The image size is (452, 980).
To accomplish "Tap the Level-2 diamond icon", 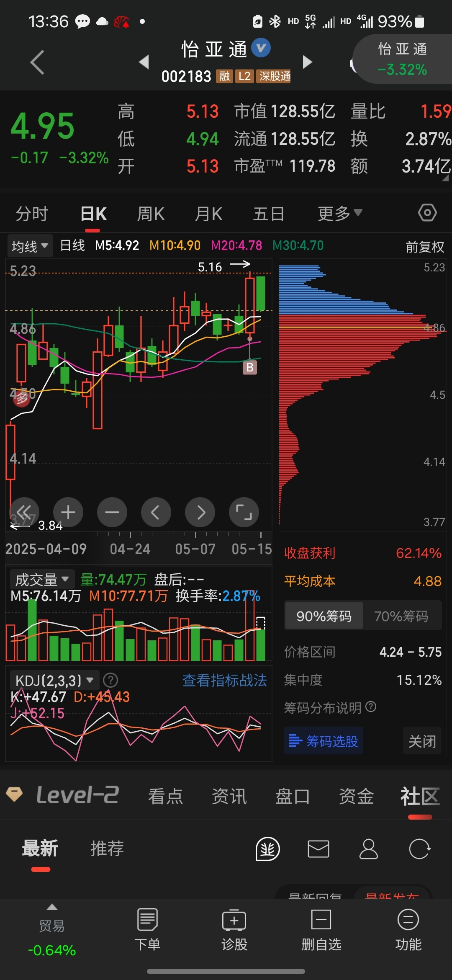I will click(14, 794).
